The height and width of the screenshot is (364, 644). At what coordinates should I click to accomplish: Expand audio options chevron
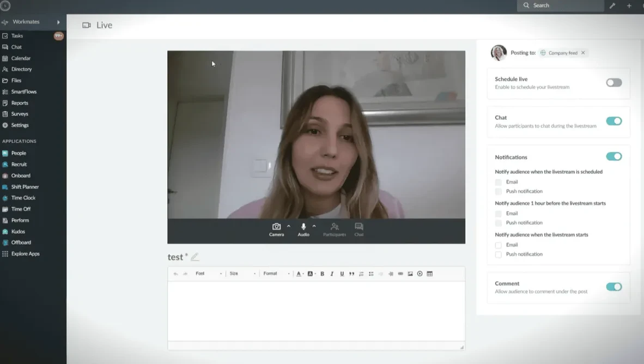click(314, 226)
